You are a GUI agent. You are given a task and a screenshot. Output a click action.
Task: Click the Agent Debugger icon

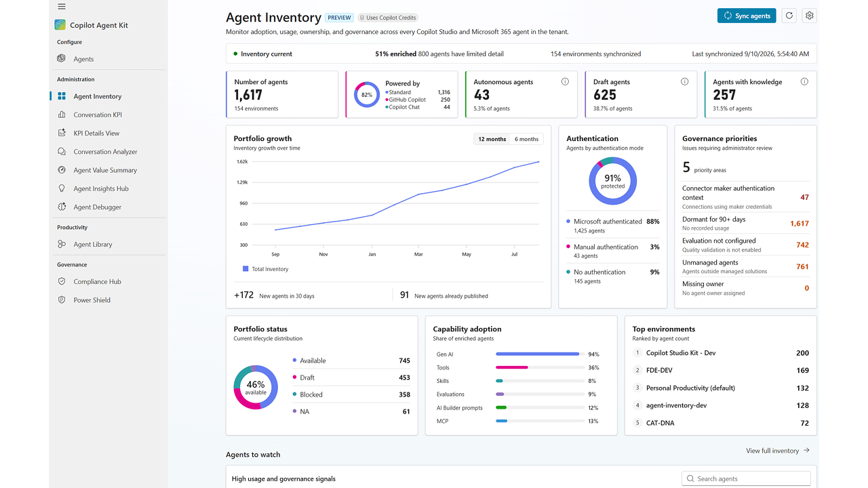(62, 207)
